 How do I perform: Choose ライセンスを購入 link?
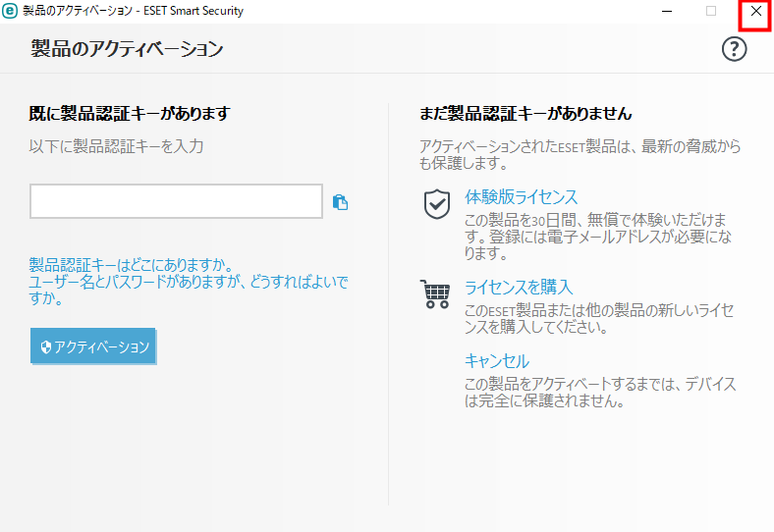[x=519, y=288]
